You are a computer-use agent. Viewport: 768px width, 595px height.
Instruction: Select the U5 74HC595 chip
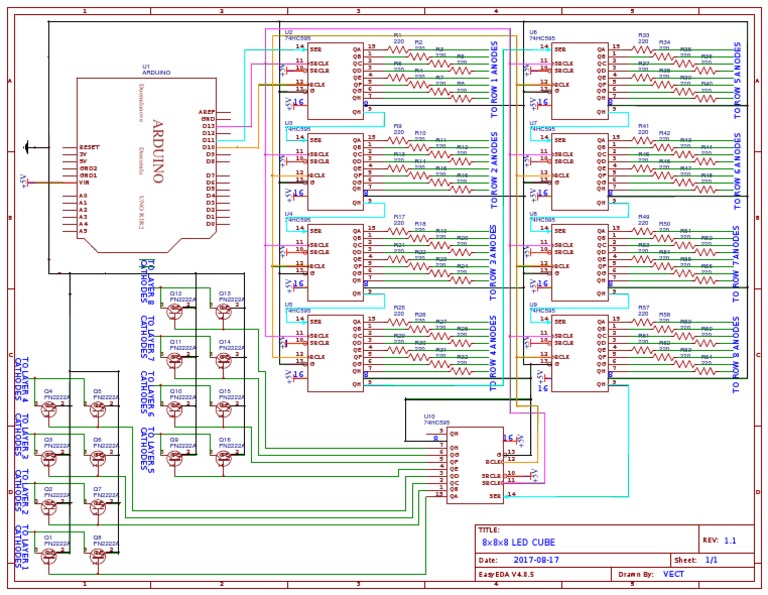point(336,353)
